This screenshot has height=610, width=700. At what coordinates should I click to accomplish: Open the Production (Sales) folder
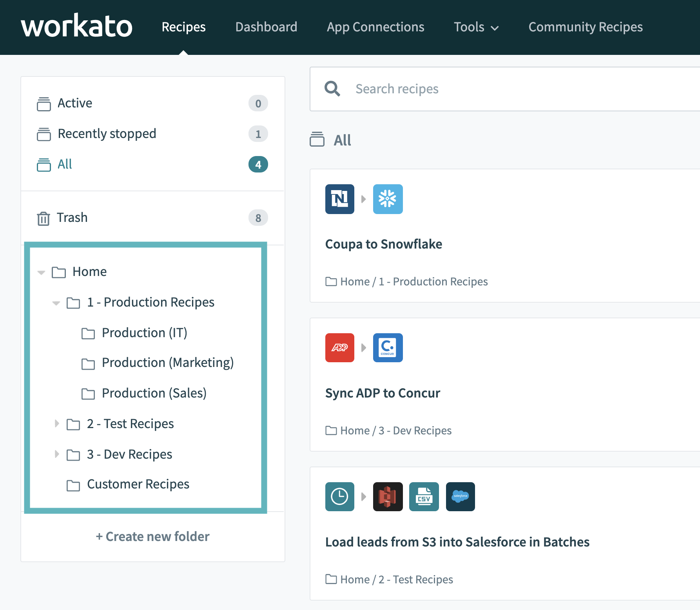coord(154,393)
